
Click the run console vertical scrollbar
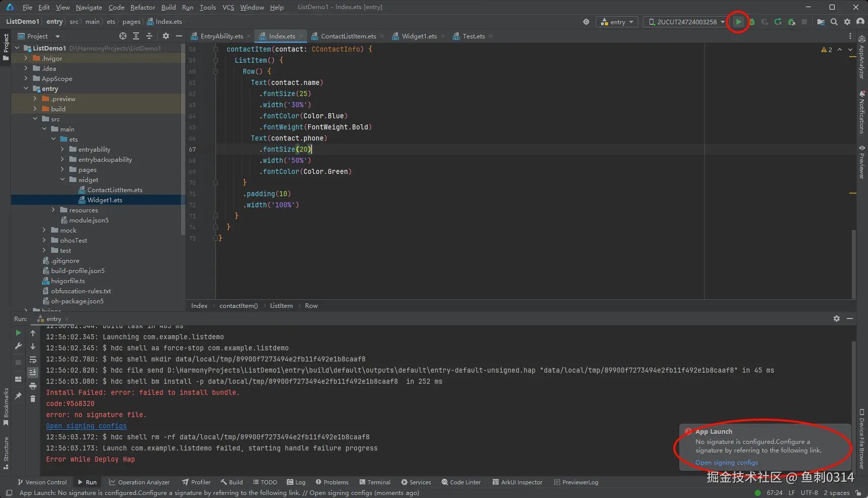pyautogui.click(x=853, y=379)
